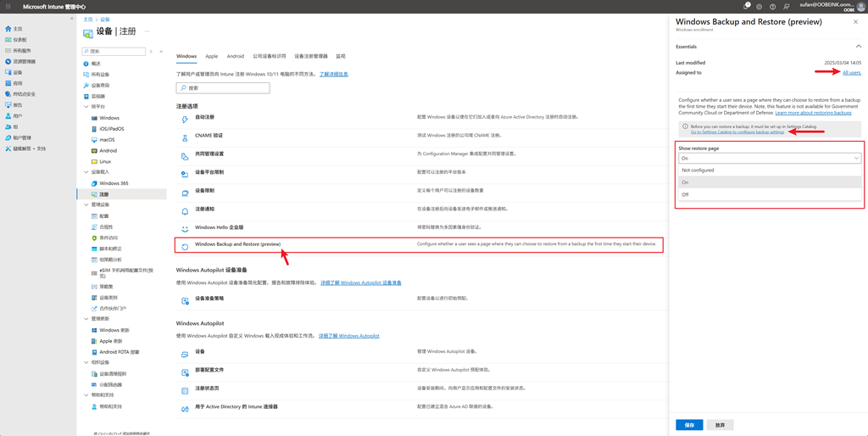
Task: Open Go to Settings Catalog link
Action: click(737, 132)
